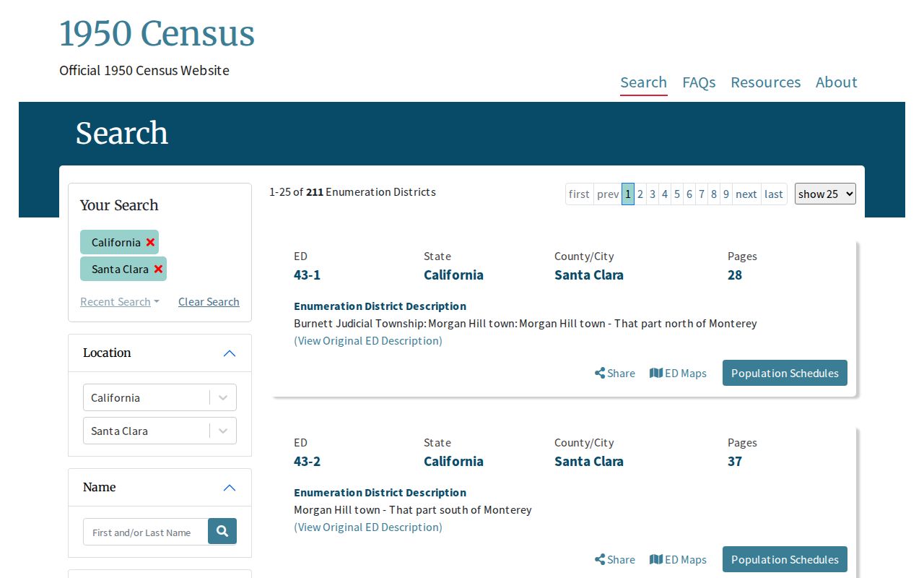Open the Search navigation tab

(644, 82)
